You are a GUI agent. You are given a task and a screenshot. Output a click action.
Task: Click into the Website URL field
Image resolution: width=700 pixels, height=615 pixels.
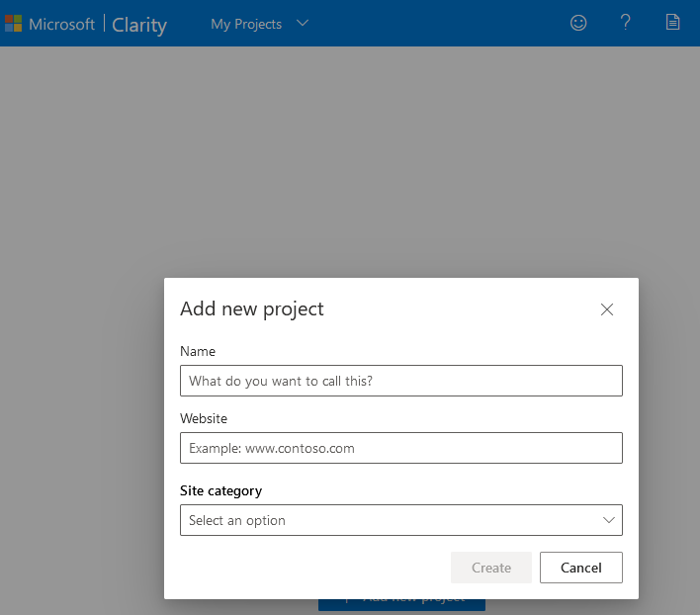point(400,448)
